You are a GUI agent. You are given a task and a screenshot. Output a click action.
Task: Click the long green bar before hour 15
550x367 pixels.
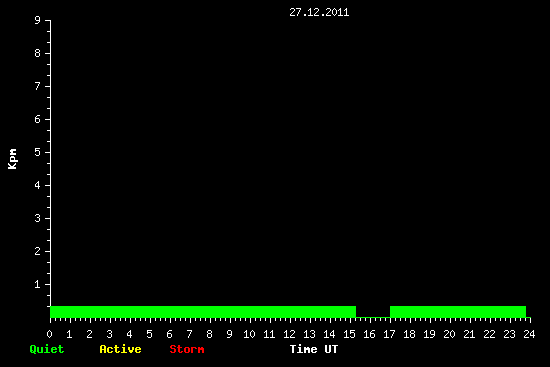coord(203,312)
